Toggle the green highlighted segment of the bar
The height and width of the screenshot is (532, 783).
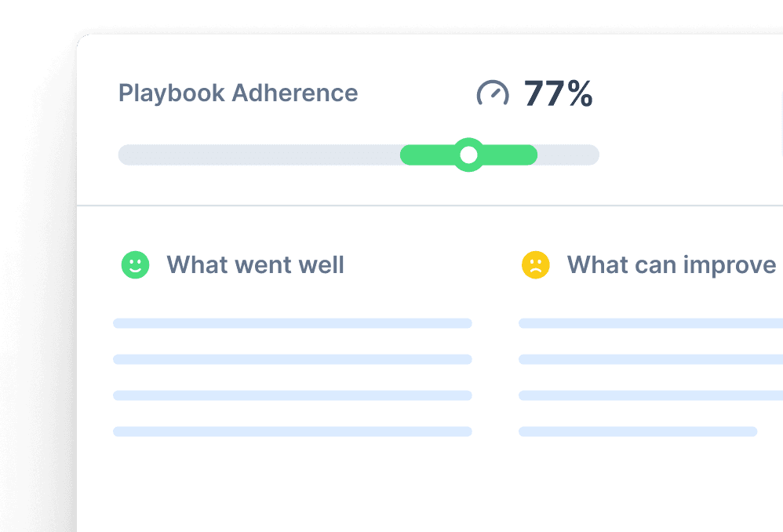pos(469,155)
